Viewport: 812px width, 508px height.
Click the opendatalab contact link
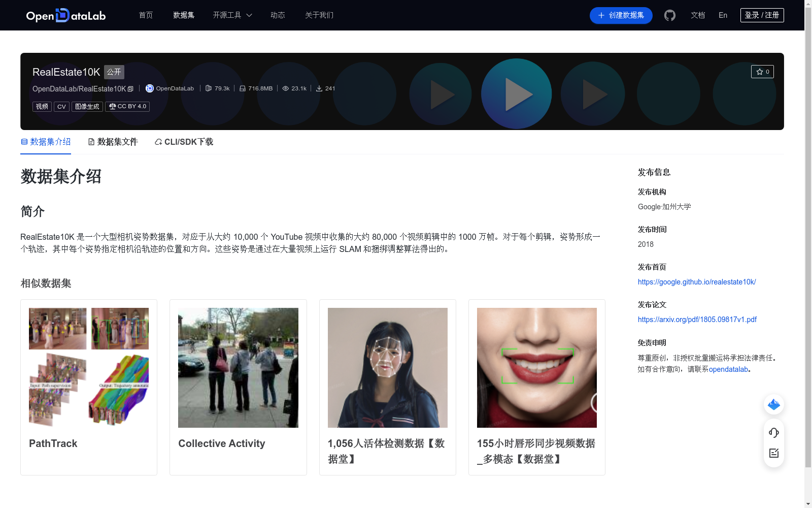728,369
